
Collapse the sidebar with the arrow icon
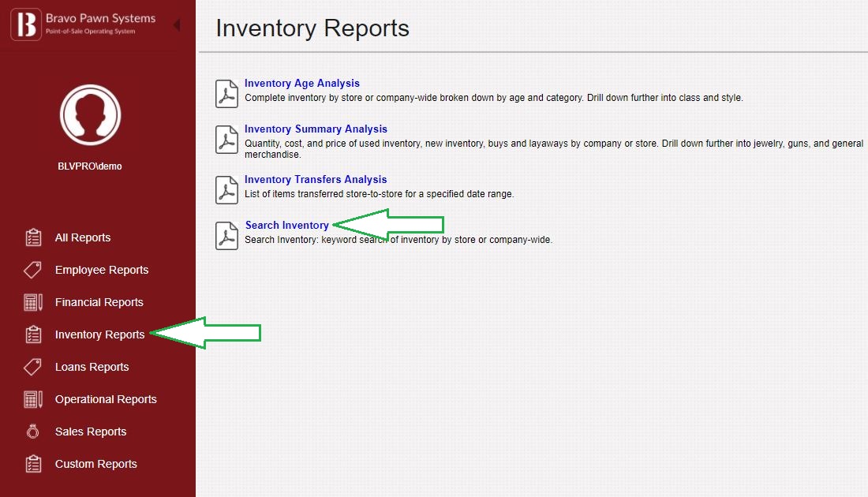coord(177,25)
